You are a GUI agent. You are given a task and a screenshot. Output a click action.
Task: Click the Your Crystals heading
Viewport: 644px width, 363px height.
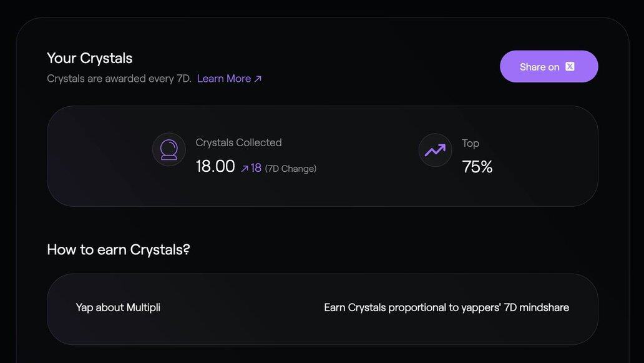click(x=89, y=58)
